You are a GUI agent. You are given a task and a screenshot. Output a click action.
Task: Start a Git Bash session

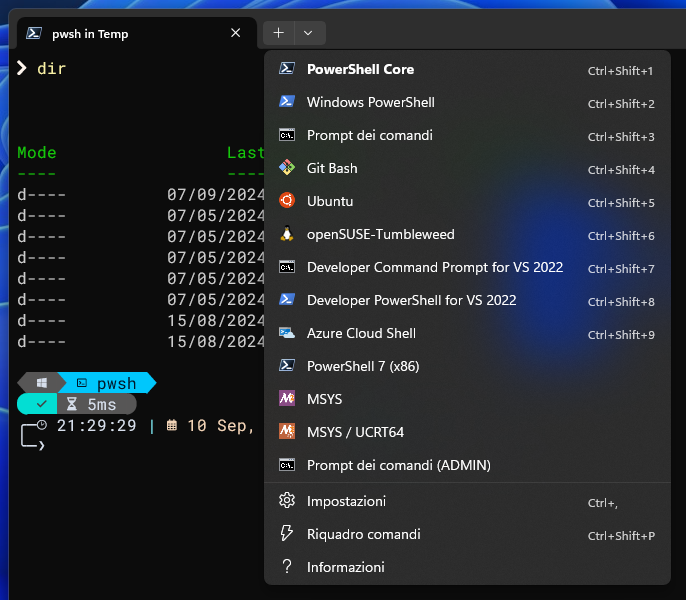point(467,168)
